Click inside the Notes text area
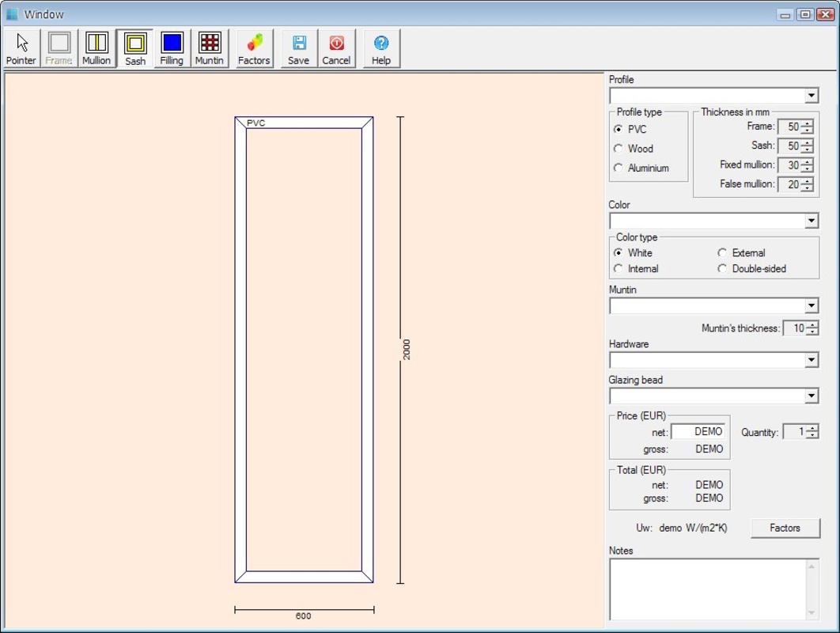The image size is (840, 633). pos(706,589)
